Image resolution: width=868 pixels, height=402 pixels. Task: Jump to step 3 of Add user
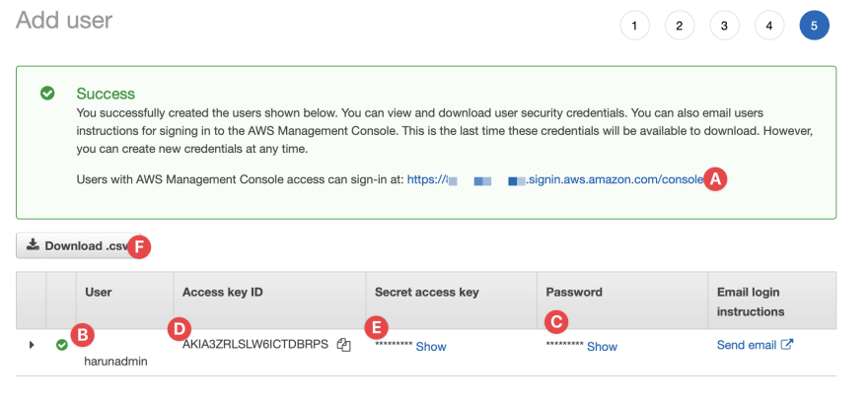click(x=724, y=26)
